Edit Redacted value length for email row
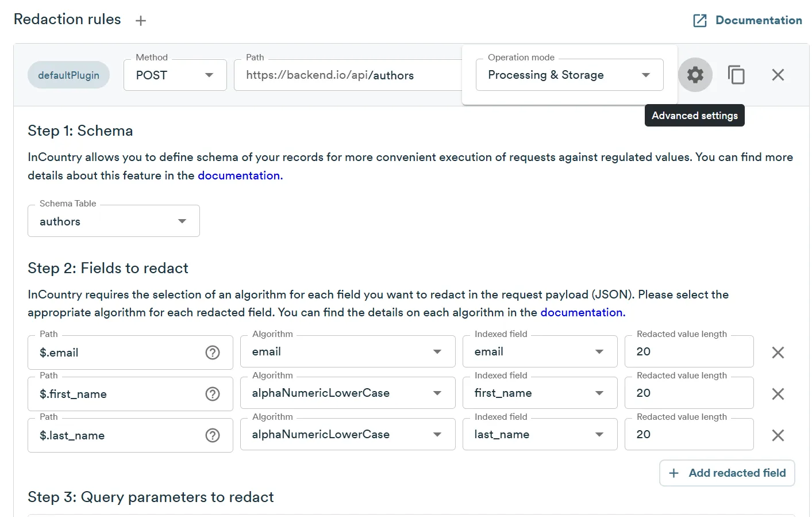 coord(689,351)
